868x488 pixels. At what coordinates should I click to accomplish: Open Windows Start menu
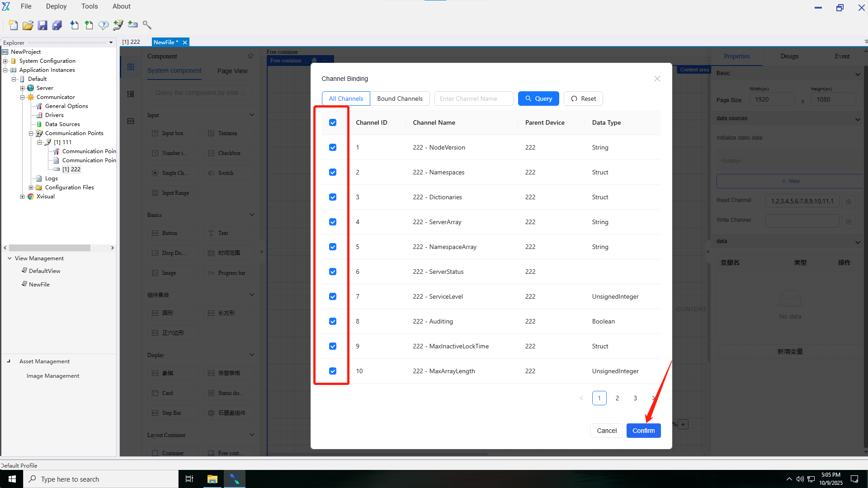[12, 479]
